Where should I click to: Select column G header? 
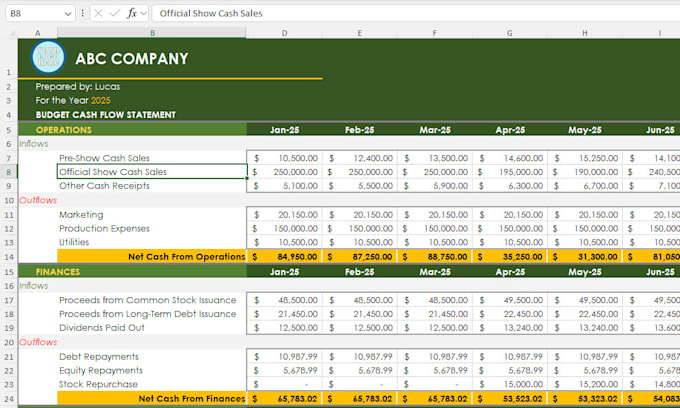pyautogui.click(x=510, y=33)
